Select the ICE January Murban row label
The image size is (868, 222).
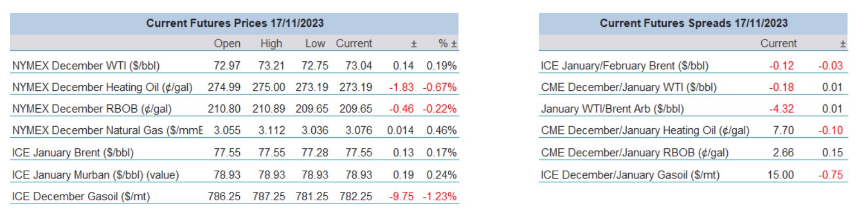(x=95, y=175)
